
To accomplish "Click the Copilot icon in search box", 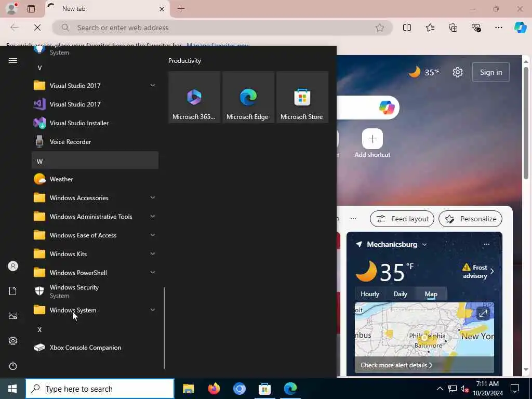I will (x=387, y=108).
